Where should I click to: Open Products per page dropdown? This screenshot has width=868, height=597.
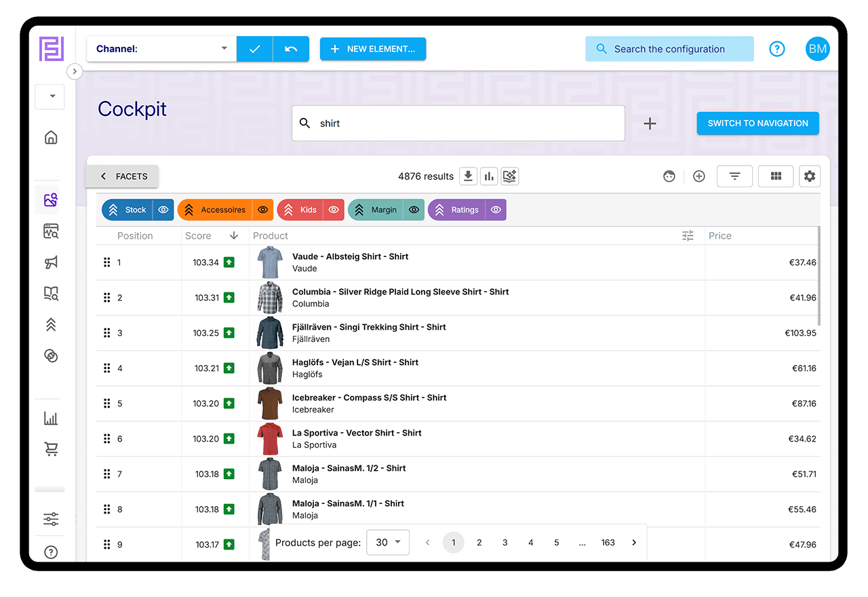pyautogui.click(x=388, y=542)
